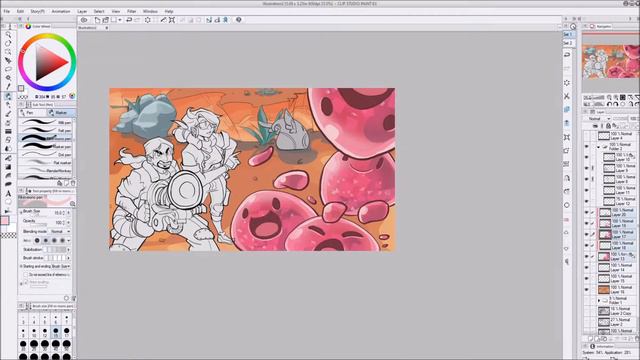Click the magnifier icon in brush preview
Screen dimensions: 640x360
(72, 203)
